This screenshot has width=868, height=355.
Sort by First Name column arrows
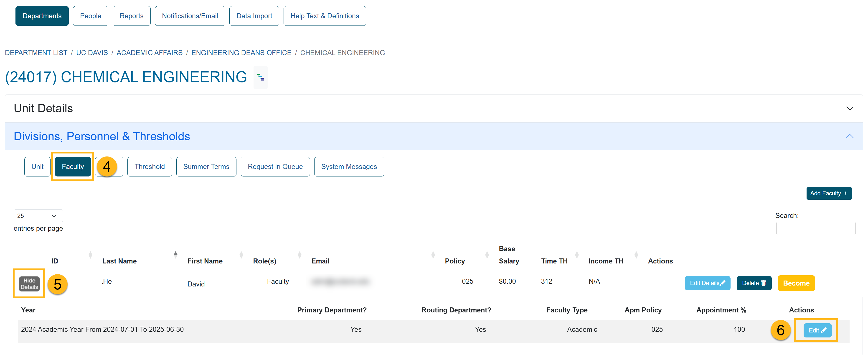(x=241, y=255)
